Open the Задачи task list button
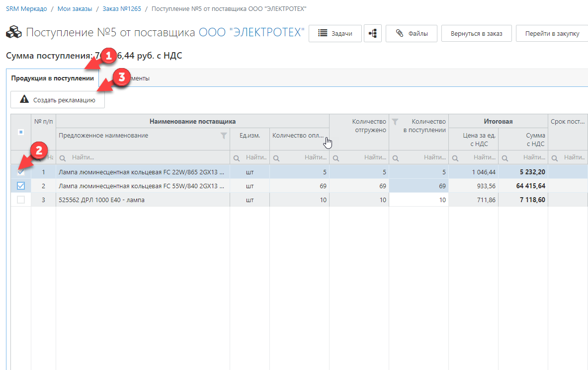Screen dimensions: 588x370 point(335,34)
